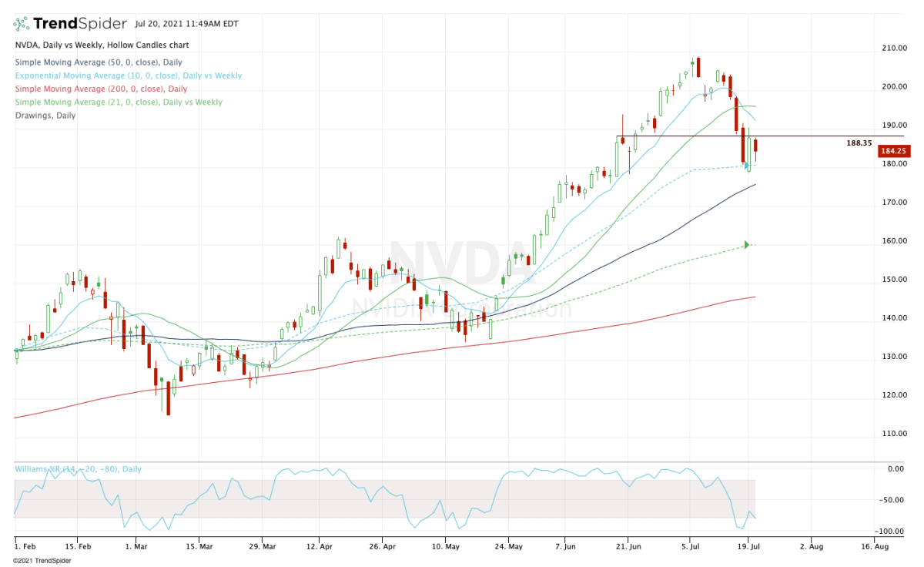Click the 5. Jul date axis label
Screen dimensions: 924x567
[690, 545]
